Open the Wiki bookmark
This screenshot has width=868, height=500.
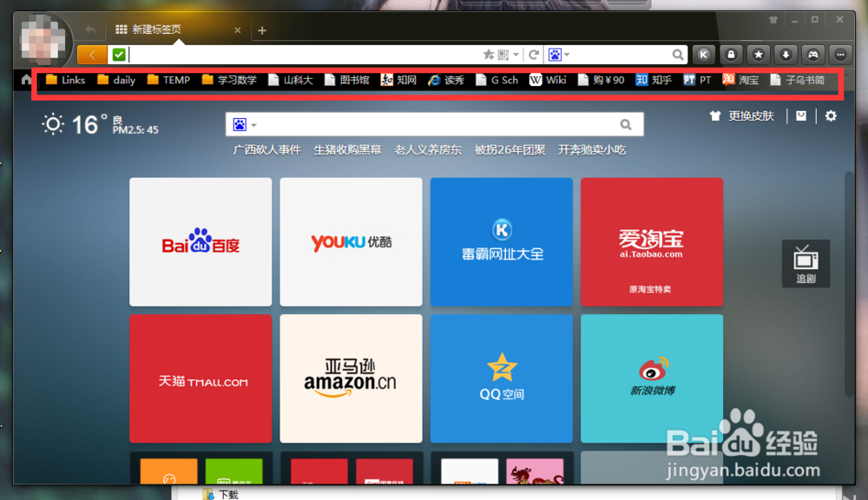pyautogui.click(x=548, y=80)
